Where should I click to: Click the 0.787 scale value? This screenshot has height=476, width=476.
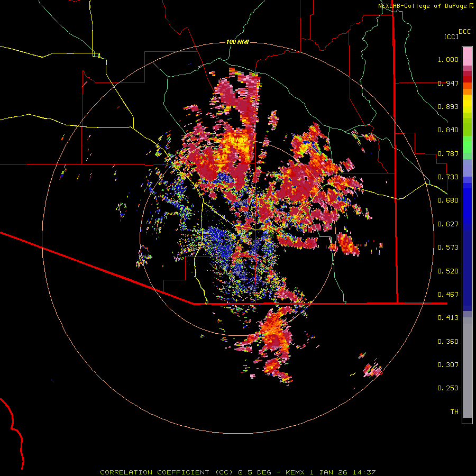click(448, 153)
